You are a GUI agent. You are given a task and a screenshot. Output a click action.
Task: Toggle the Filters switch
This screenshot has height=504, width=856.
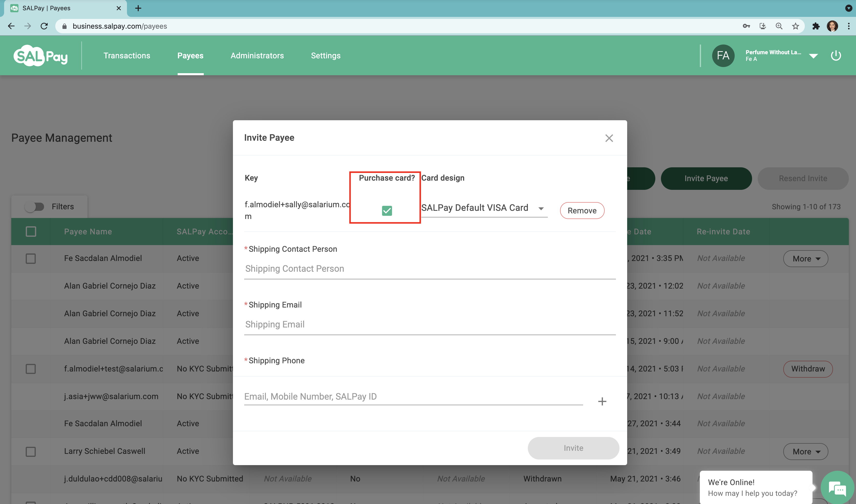point(35,206)
